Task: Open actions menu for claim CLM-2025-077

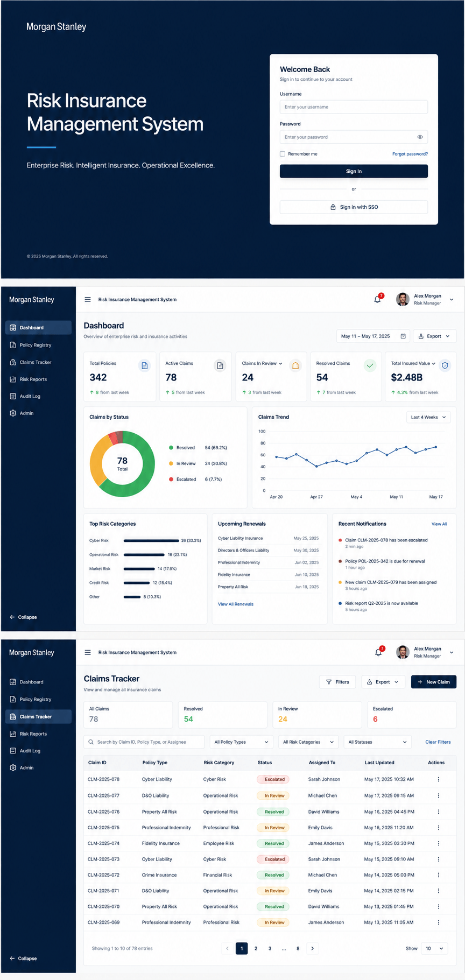Action: (439, 795)
